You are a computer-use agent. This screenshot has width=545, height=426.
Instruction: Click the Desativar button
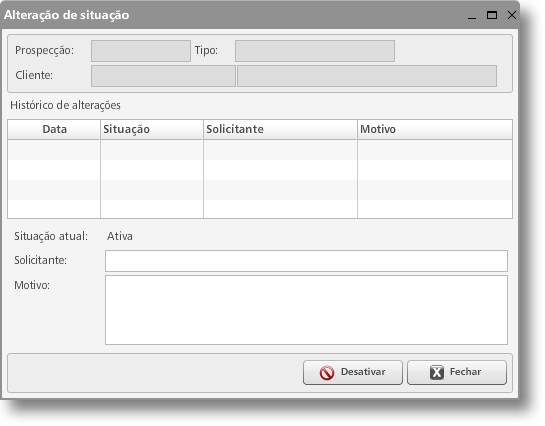pyautogui.click(x=352, y=372)
